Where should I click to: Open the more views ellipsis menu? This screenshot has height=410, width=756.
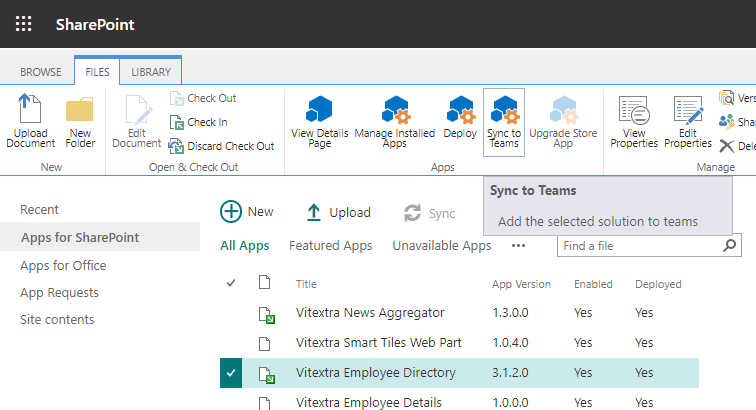point(518,246)
